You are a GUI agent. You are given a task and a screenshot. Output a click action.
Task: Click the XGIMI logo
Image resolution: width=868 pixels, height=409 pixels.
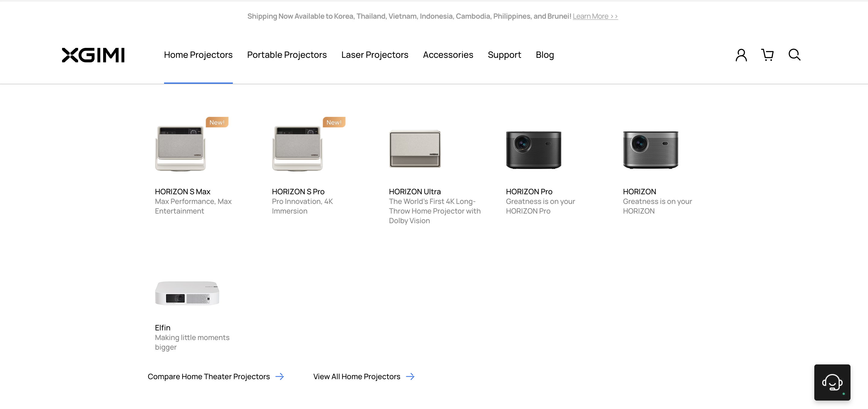(x=93, y=55)
